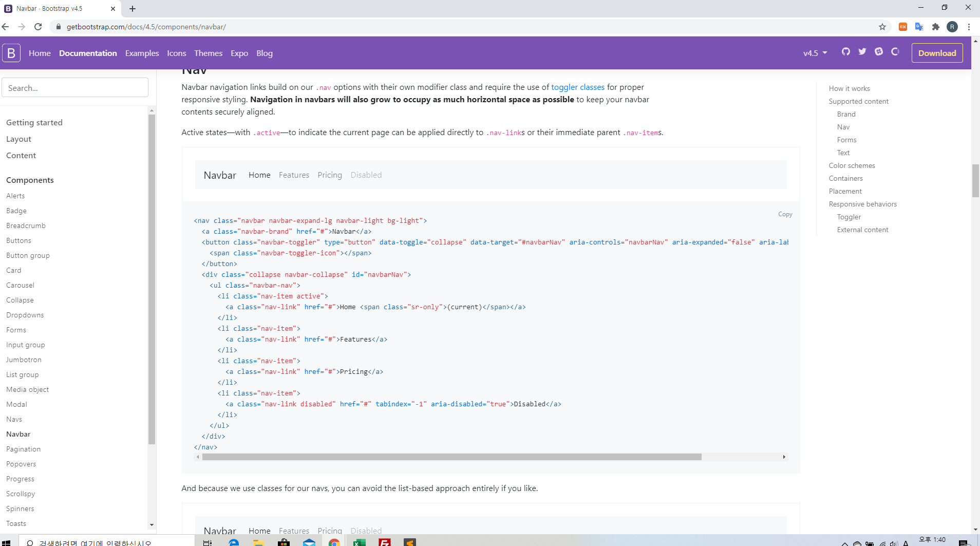The height and width of the screenshot is (546, 980).
Task: Click the sidebar vertical scrollbar
Action: click(152, 279)
